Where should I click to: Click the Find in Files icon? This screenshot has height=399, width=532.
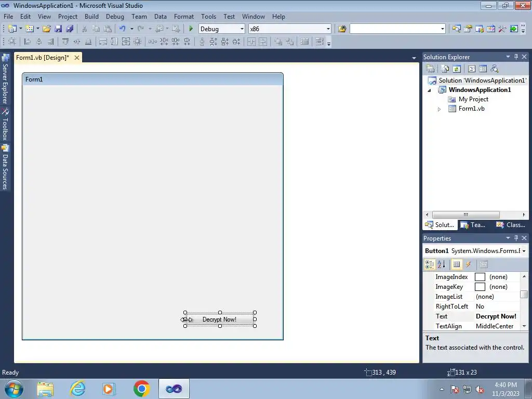point(342,29)
